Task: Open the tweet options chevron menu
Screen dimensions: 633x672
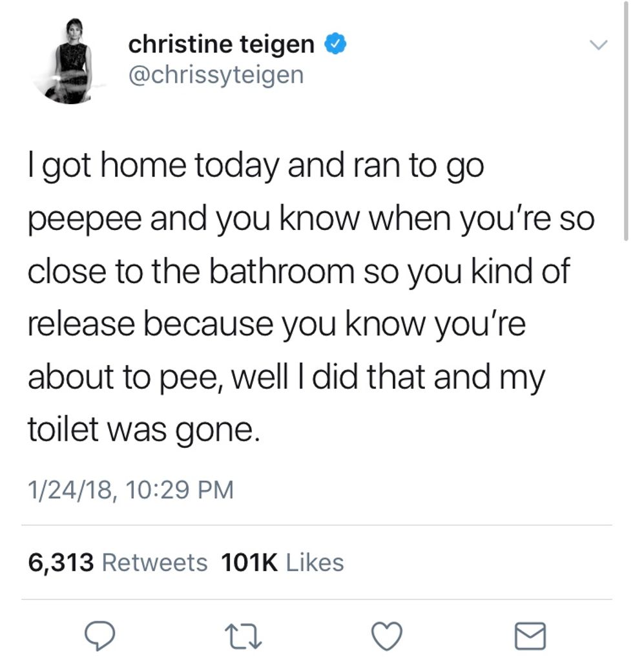Action: tap(599, 45)
